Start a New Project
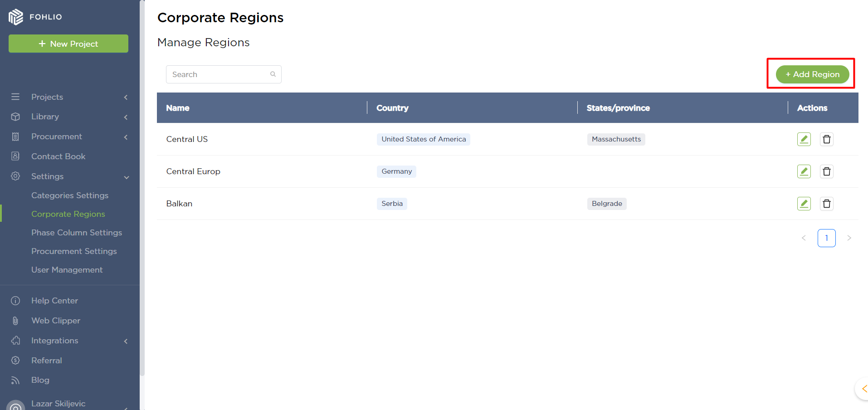868x410 pixels. pos(68,44)
